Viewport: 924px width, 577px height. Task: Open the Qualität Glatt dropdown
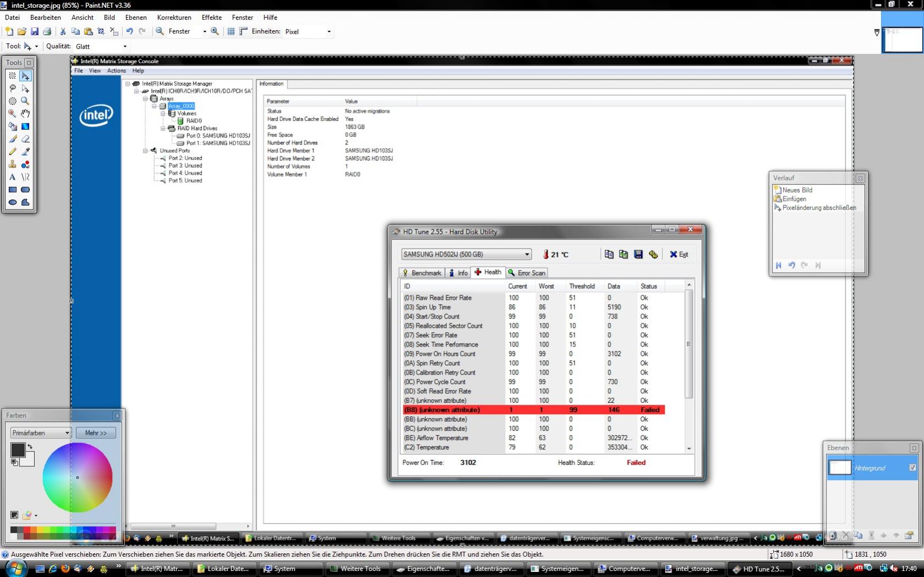coord(125,47)
